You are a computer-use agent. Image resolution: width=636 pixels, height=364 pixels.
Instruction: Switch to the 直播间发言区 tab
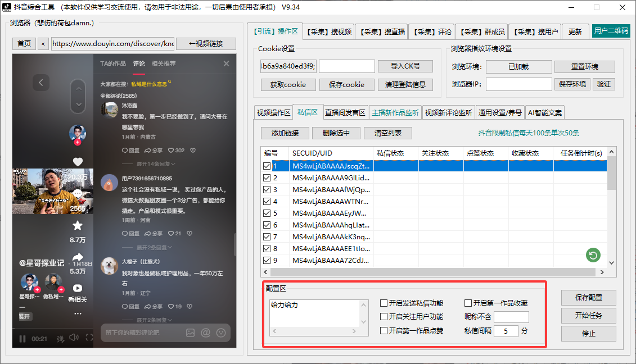(x=345, y=112)
